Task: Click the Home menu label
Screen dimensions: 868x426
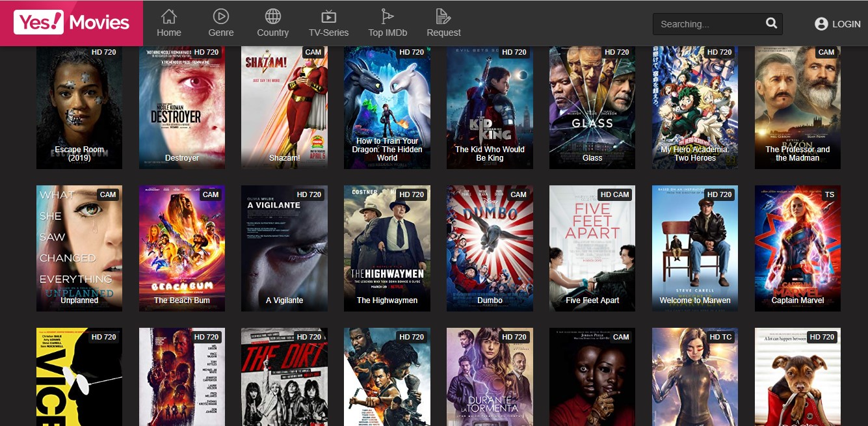Action: coord(169,33)
